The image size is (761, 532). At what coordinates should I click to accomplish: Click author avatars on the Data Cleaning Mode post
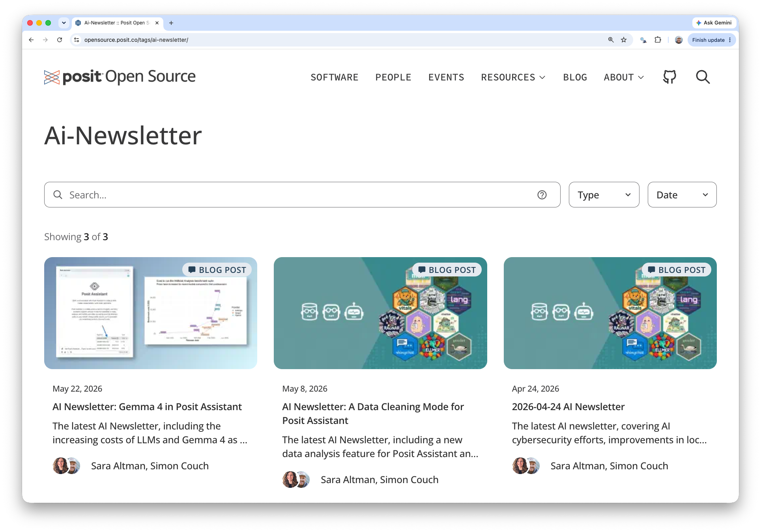pyautogui.click(x=296, y=480)
